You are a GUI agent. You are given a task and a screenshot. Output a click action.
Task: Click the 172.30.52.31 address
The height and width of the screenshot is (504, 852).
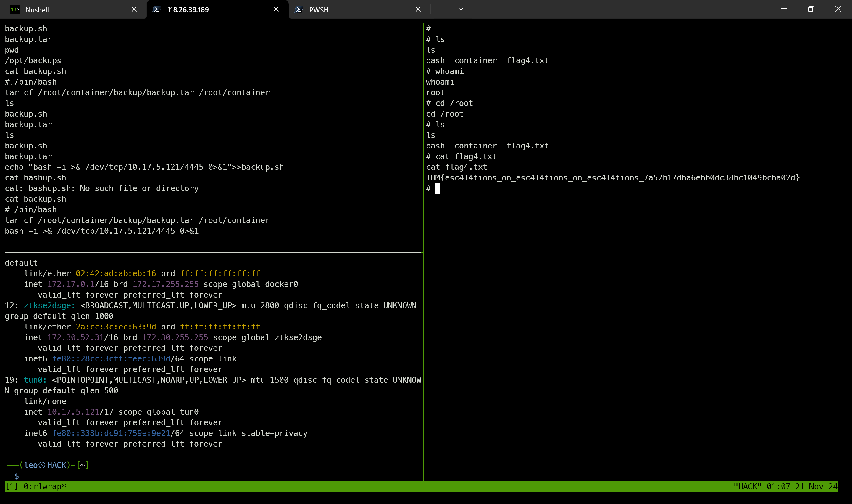click(x=75, y=337)
